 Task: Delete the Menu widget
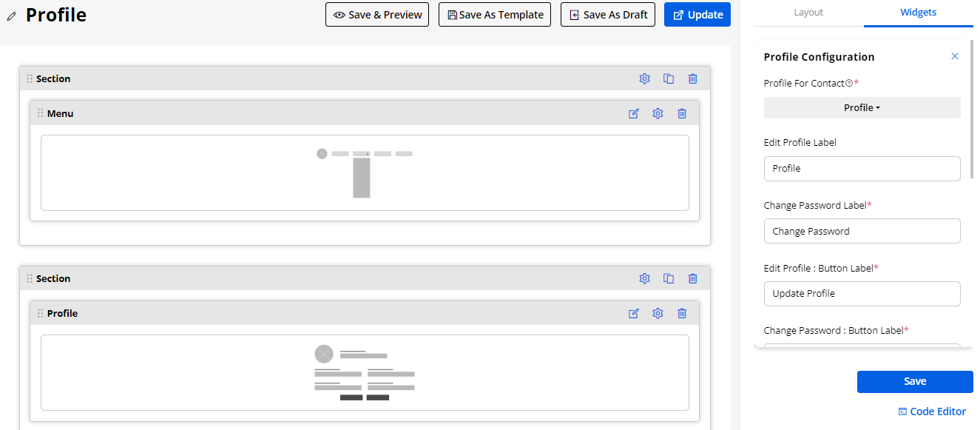click(x=682, y=113)
